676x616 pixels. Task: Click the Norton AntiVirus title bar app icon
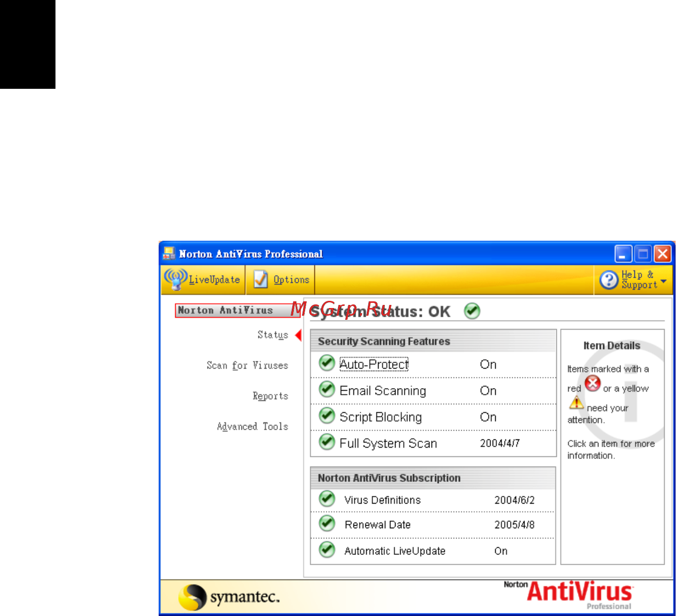coord(169,254)
